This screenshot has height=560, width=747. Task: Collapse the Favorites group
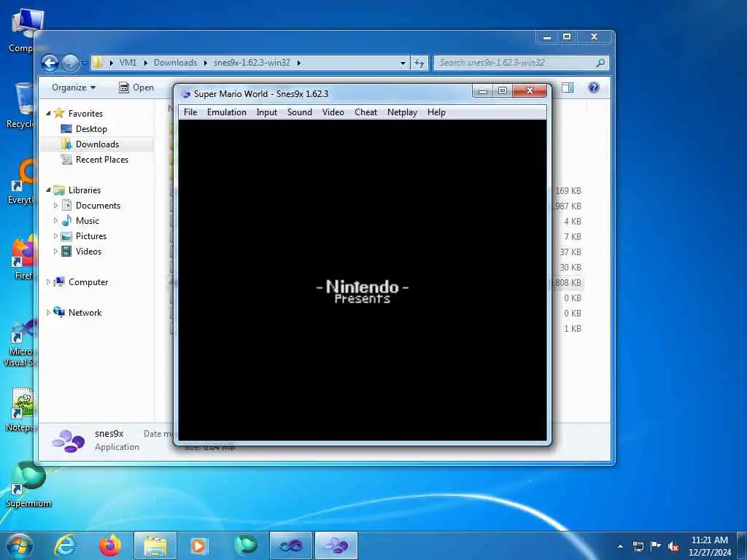(x=49, y=113)
